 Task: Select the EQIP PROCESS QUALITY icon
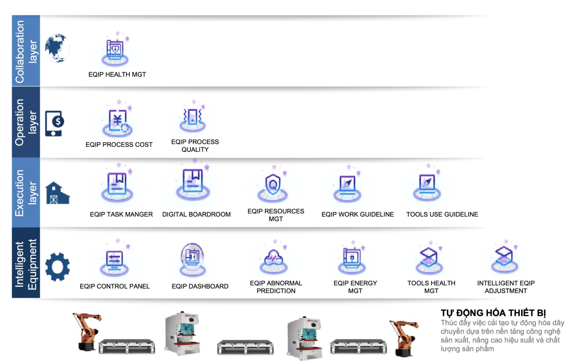[x=193, y=118]
